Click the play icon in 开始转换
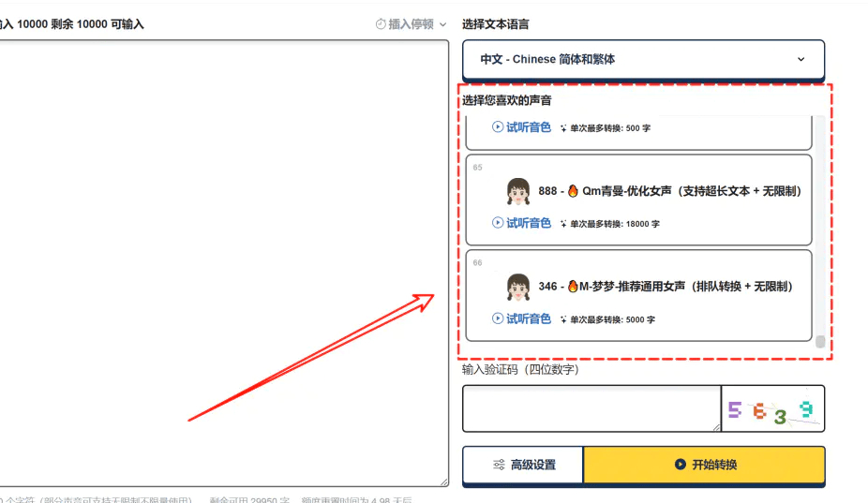 tap(681, 465)
